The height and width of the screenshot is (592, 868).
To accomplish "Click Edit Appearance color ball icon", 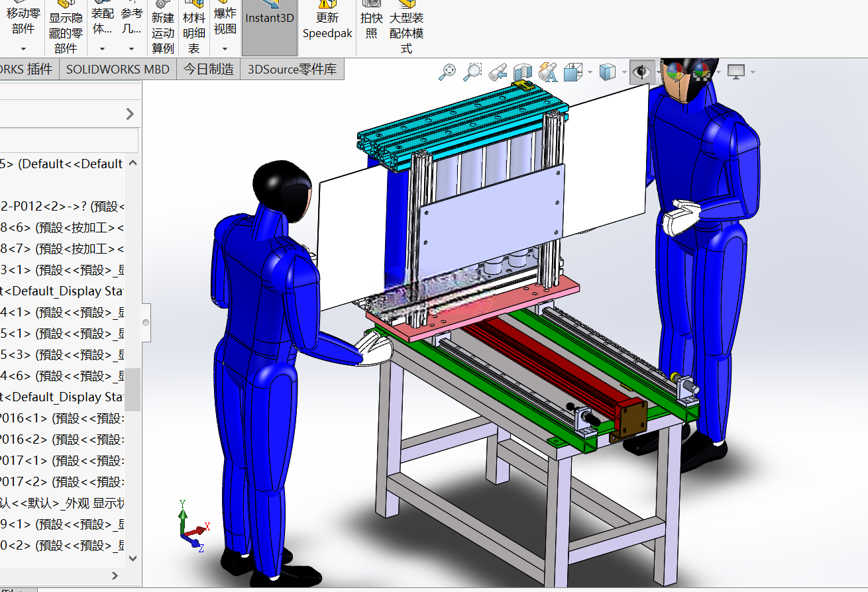I will [x=675, y=72].
